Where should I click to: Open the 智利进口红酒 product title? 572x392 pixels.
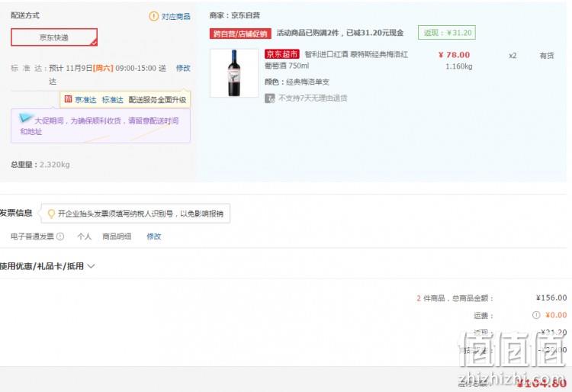pos(336,60)
